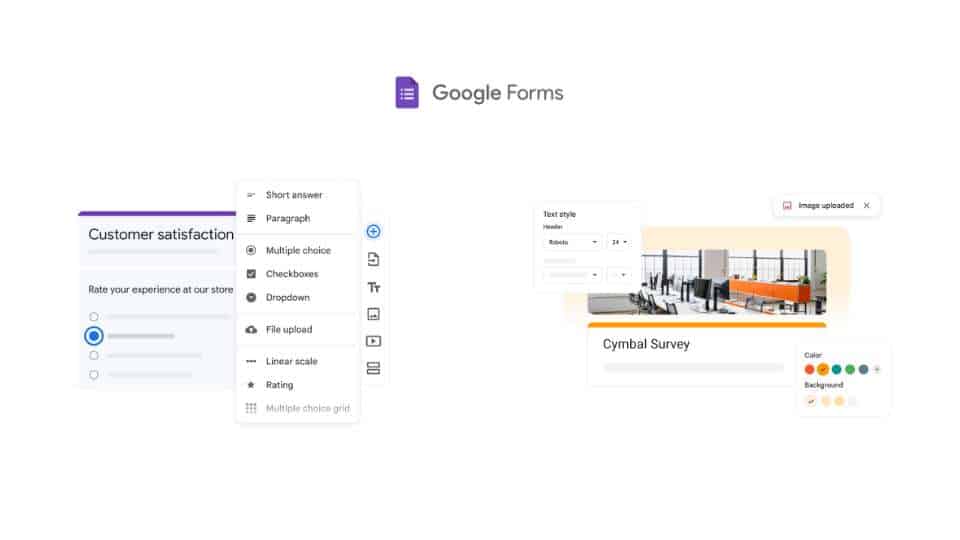Click the Google Forms title text
Screen dimensions: 960x540
(498, 93)
